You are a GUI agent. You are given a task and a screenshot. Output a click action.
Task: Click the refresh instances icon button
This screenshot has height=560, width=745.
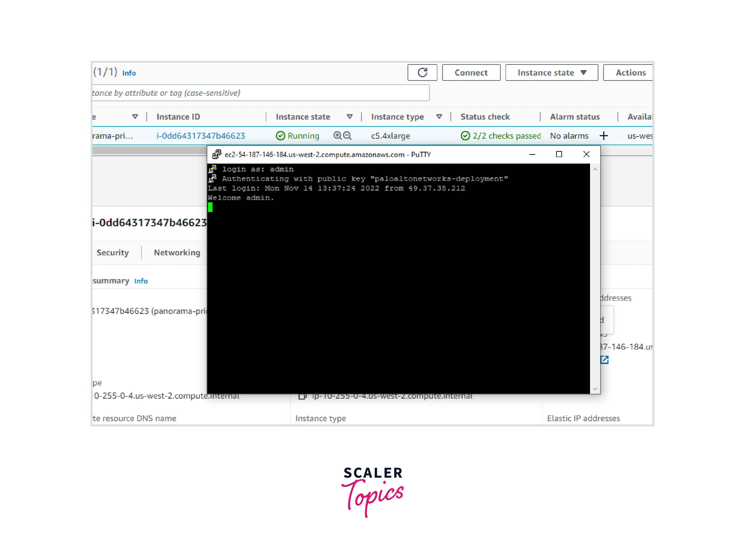[x=422, y=73]
